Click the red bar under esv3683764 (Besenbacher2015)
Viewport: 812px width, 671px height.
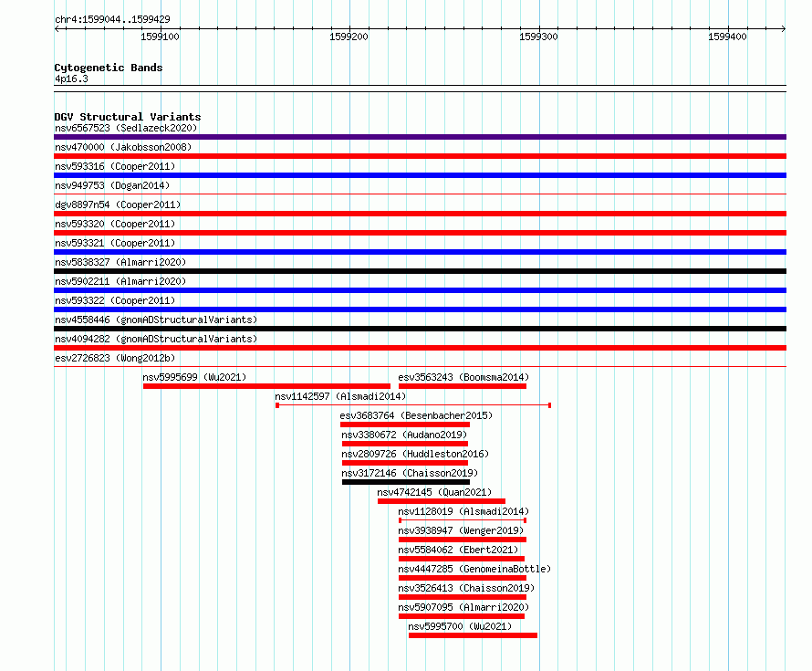point(405,425)
